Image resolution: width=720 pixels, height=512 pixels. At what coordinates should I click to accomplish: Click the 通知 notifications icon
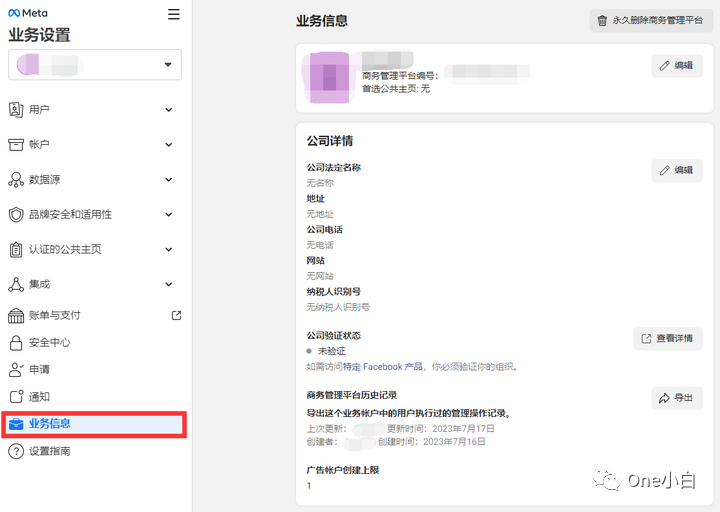tap(16, 396)
